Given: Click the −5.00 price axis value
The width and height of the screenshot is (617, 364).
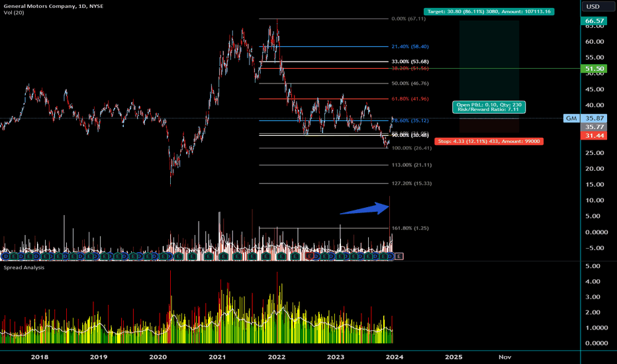Looking at the screenshot, I should (x=594, y=248).
